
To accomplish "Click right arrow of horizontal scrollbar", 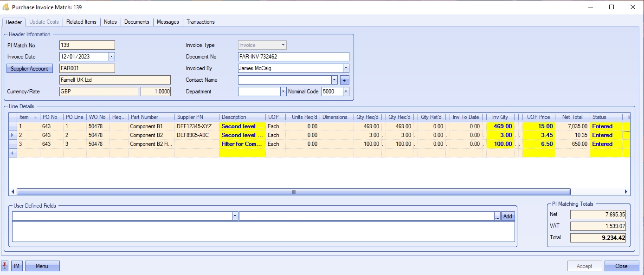I will pyautogui.click(x=626, y=191).
